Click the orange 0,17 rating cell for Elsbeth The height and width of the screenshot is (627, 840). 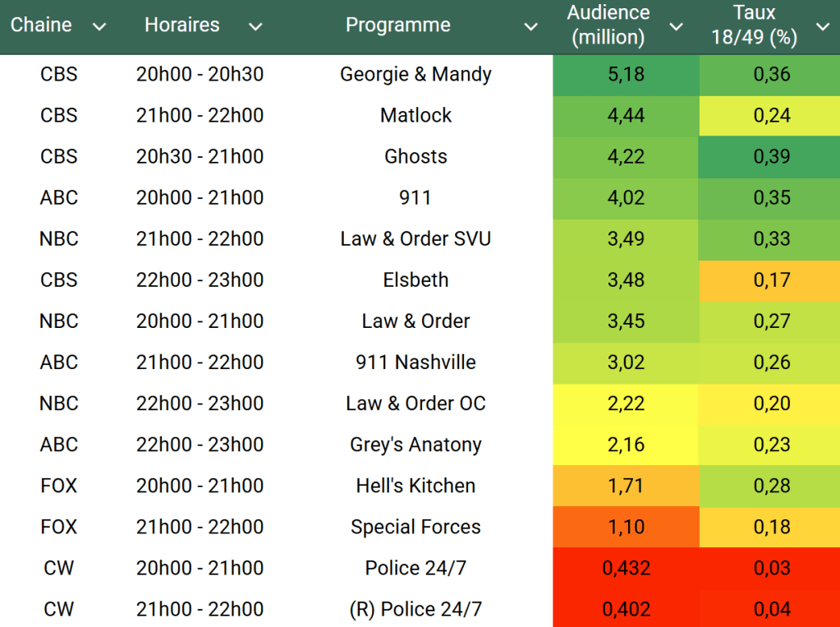pos(771,280)
